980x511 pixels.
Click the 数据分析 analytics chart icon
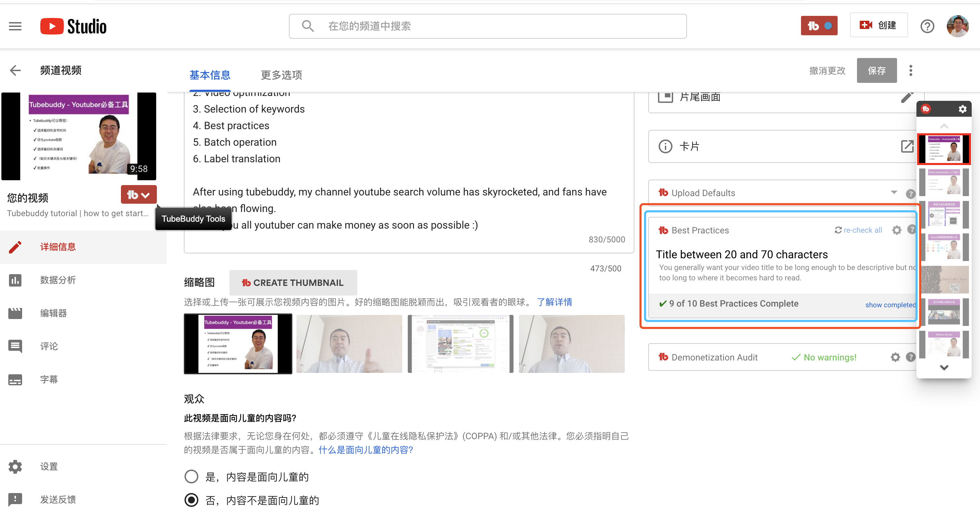pyautogui.click(x=15, y=280)
